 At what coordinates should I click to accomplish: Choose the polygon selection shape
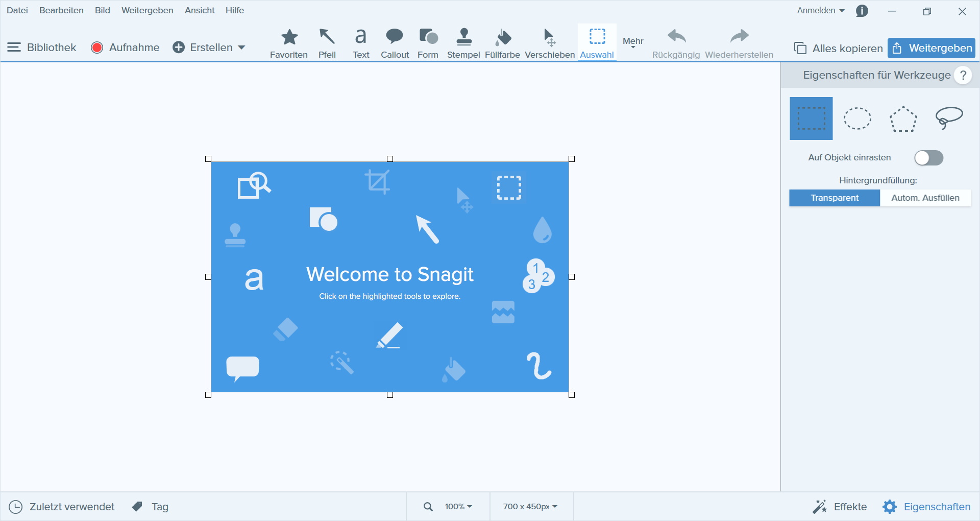pyautogui.click(x=903, y=119)
